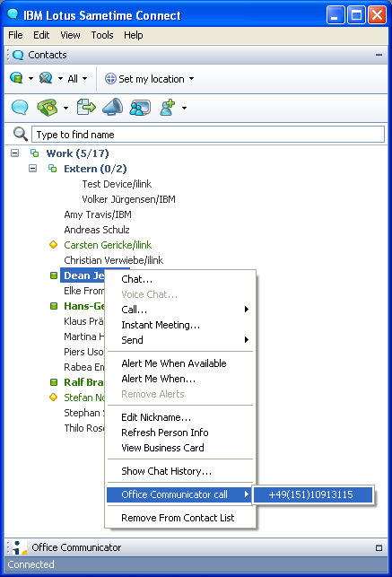This screenshot has width=392, height=577.
Task: Open the Set my location dropdown arrow
Action: point(191,79)
